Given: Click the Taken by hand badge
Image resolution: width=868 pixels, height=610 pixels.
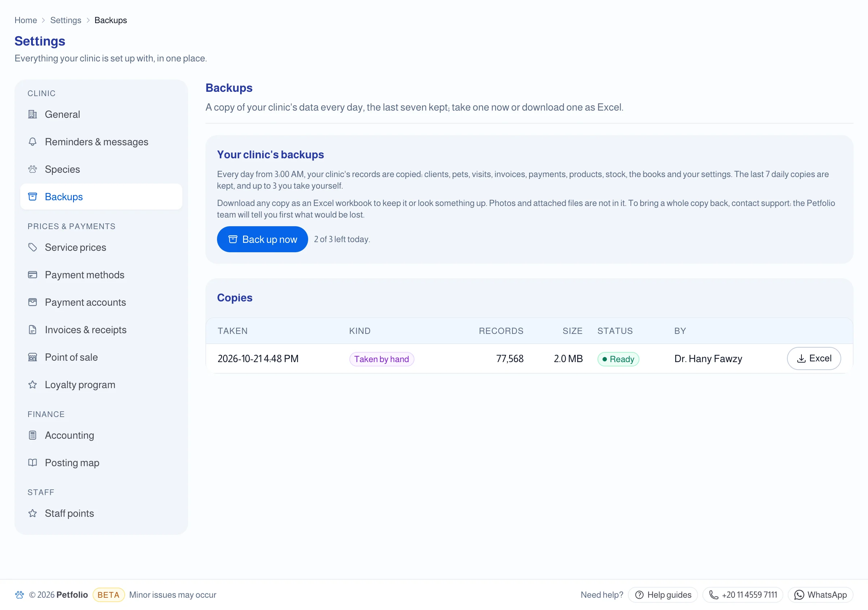Looking at the screenshot, I should click(x=382, y=359).
